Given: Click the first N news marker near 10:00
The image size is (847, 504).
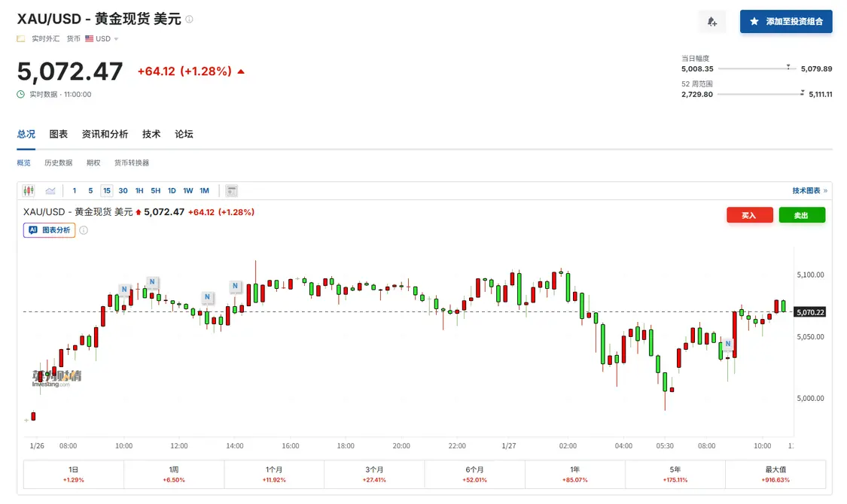Looking at the screenshot, I should [x=124, y=290].
